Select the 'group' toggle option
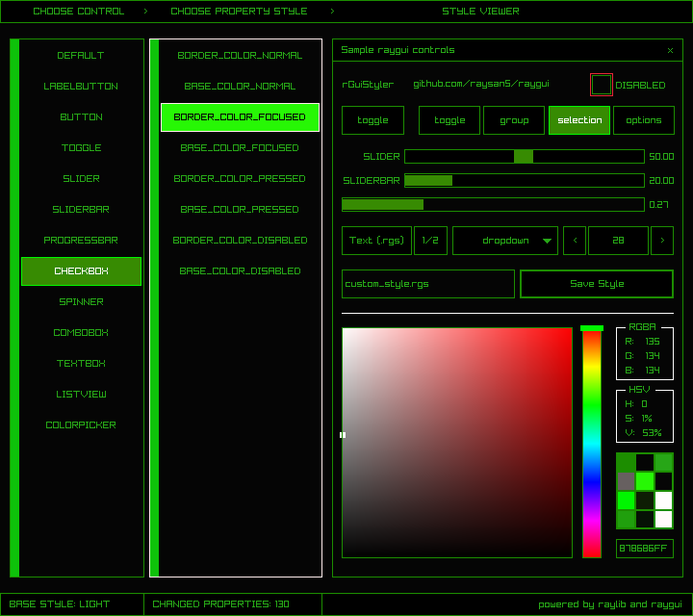The height and width of the screenshot is (616, 693). click(x=514, y=120)
